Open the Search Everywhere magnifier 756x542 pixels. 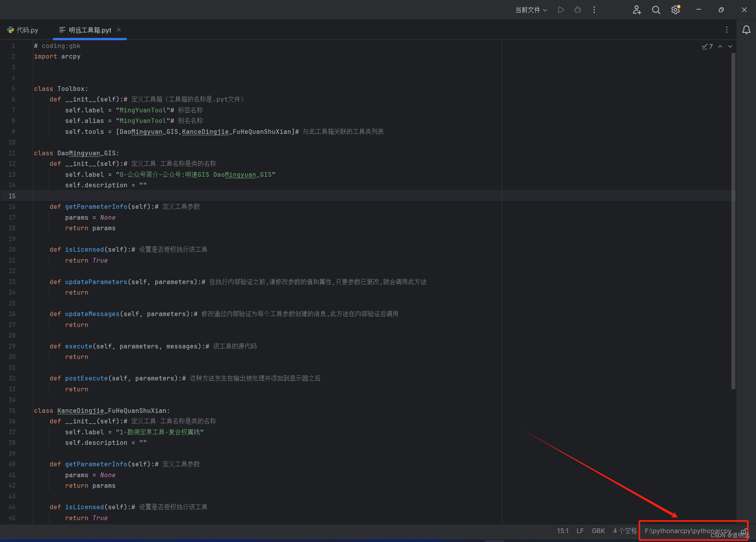click(x=656, y=10)
